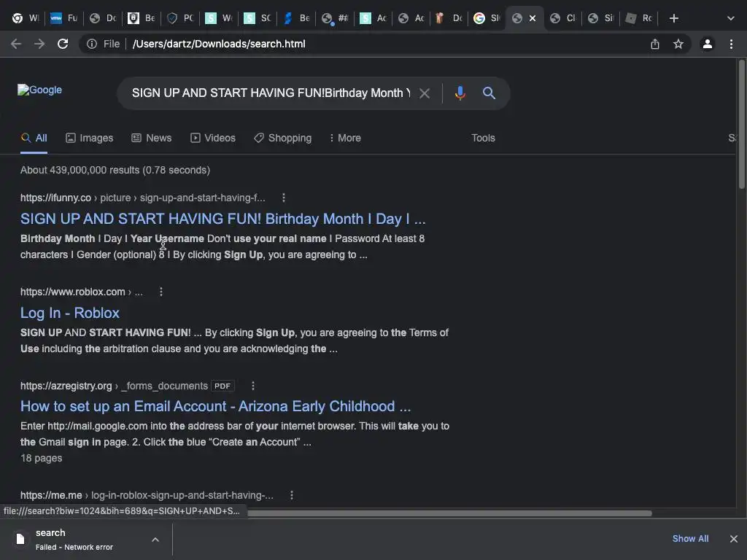The height and width of the screenshot is (560, 747).
Task: Focus the Google search input field
Action: (x=271, y=93)
